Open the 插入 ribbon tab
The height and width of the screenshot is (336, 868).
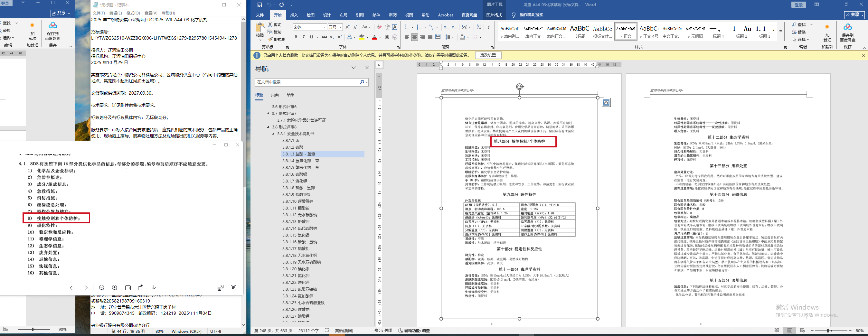click(x=294, y=15)
